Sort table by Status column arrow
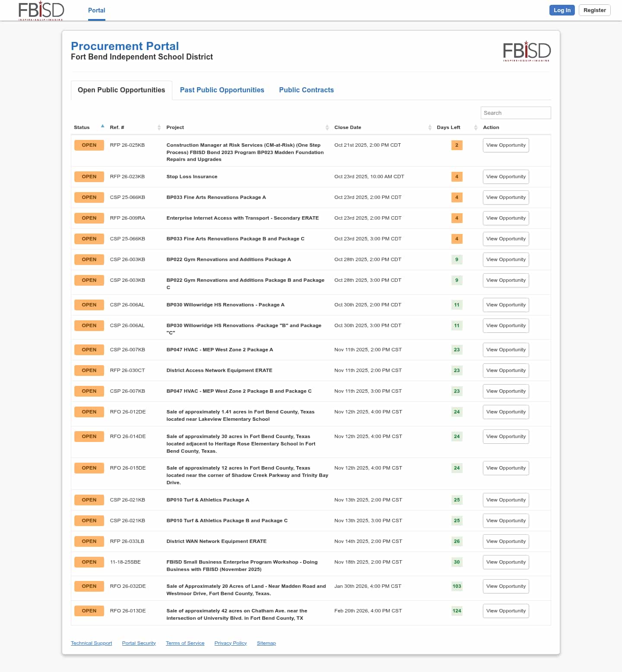622x672 pixels. [102, 126]
